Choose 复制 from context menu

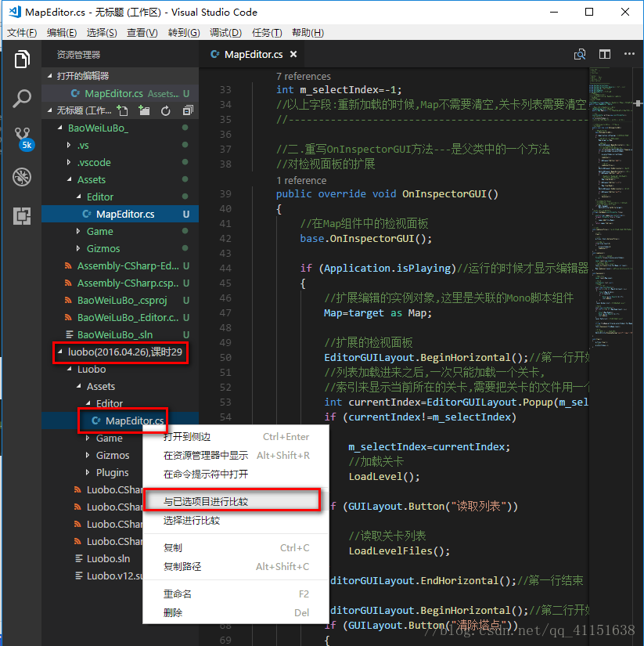(236, 548)
